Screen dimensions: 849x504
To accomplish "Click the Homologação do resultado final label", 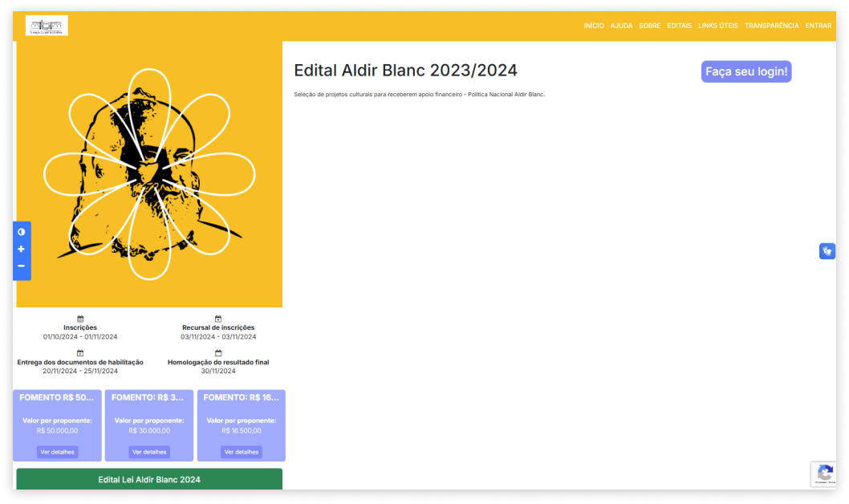I will (218, 362).
